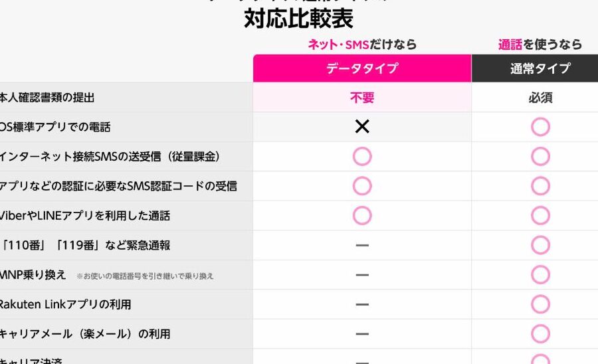The image size is (598, 364).
Task: Click the X mark in the OS標準アプリでの電話 row
Action: (x=362, y=127)
